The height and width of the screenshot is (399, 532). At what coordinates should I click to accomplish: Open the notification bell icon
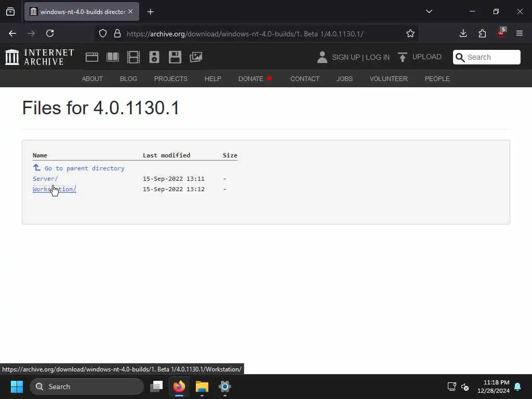pos(518,387)
